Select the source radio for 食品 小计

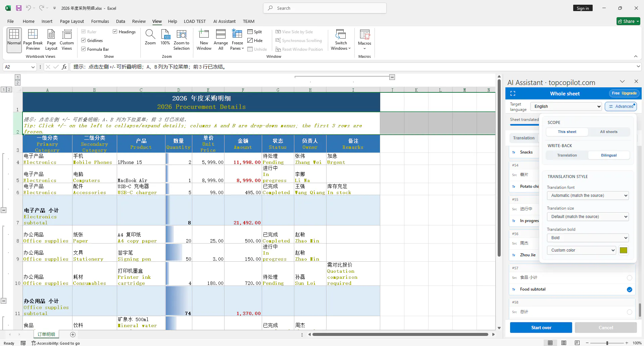pos(630,278)
